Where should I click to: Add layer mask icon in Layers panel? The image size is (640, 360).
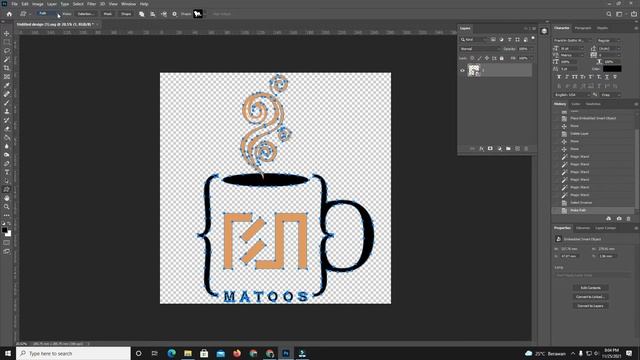[490, 149]
